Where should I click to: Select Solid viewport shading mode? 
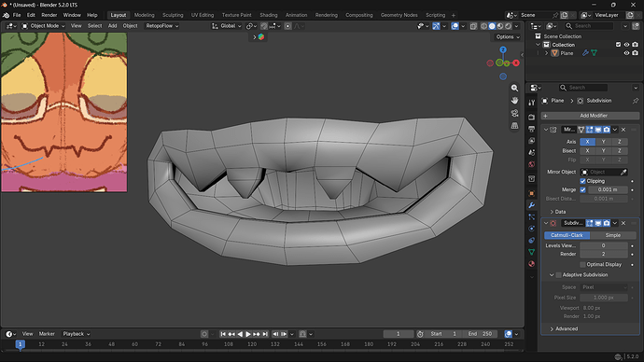[492, 26]
